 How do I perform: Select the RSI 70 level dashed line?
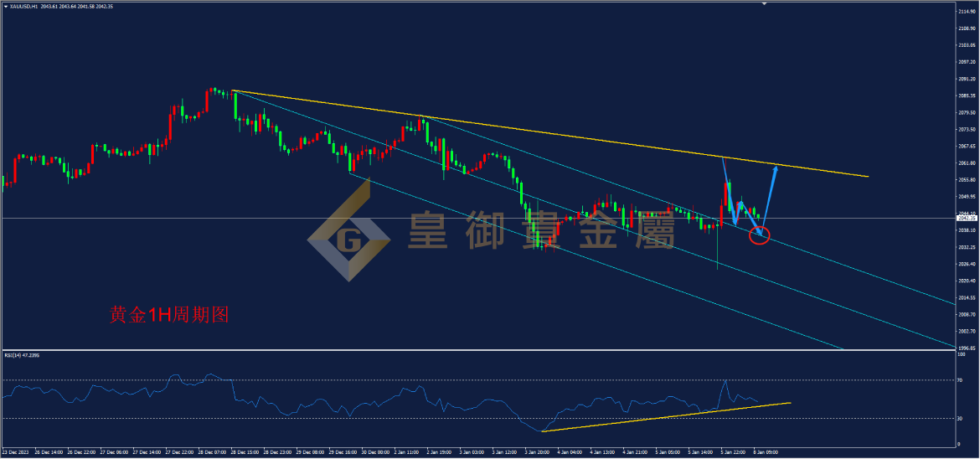pos(478,379)
